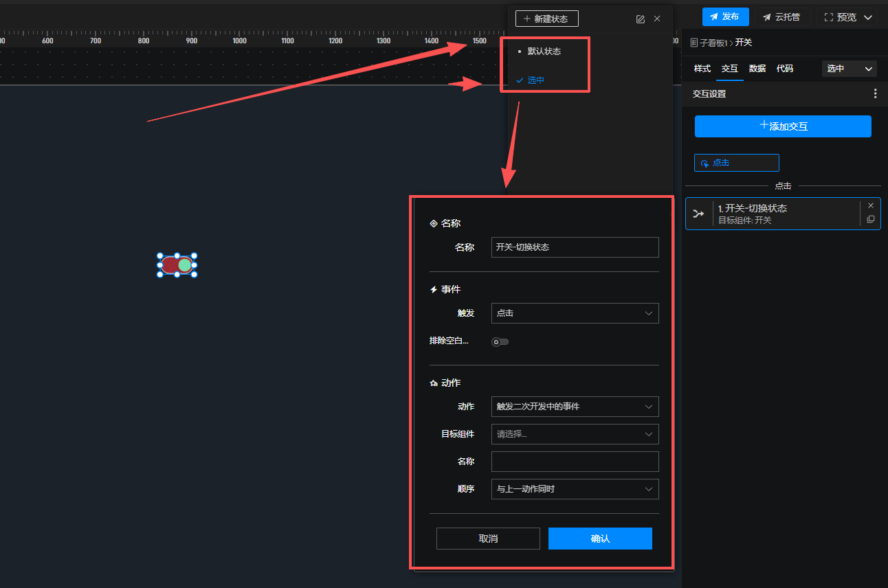Toggle the 排除空白 switch
888x588 pixels.
click(x=500, y=341)
